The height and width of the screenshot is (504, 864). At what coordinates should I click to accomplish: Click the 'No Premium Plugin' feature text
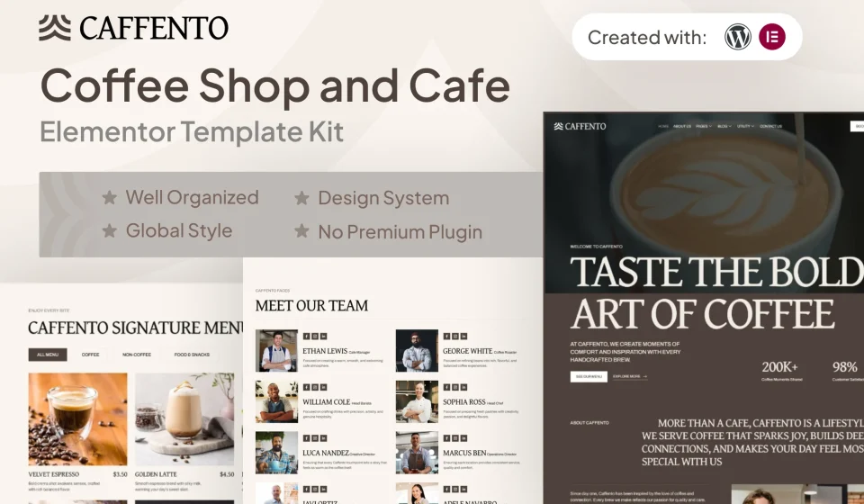[x=400, y=232]
